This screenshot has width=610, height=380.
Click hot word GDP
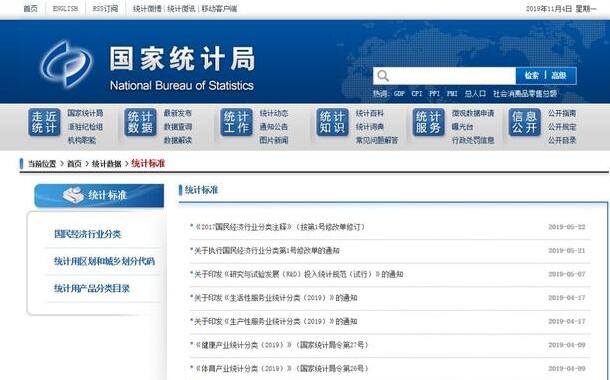[x=399, y=94]
